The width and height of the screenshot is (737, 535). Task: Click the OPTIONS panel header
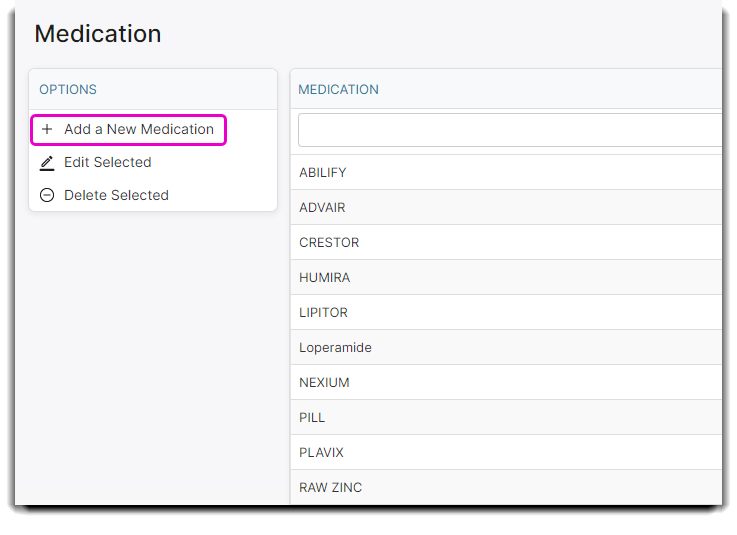(68, 90)
